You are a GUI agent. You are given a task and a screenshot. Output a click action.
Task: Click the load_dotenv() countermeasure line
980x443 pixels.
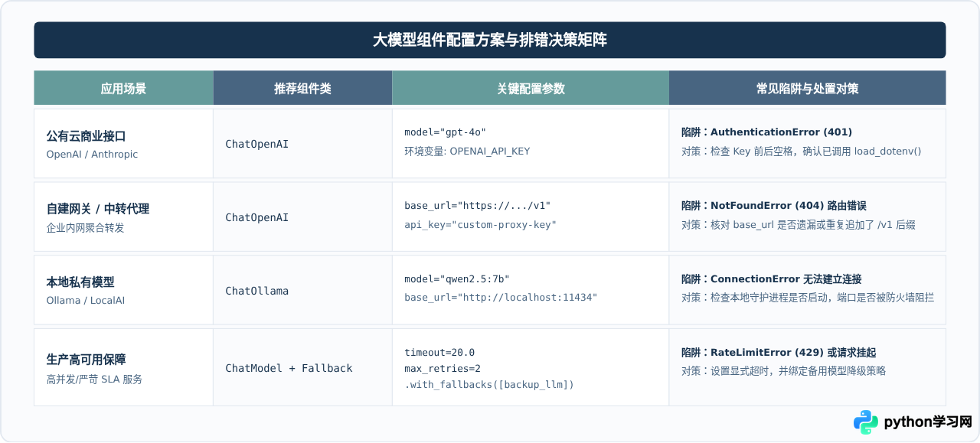point(801,151)
